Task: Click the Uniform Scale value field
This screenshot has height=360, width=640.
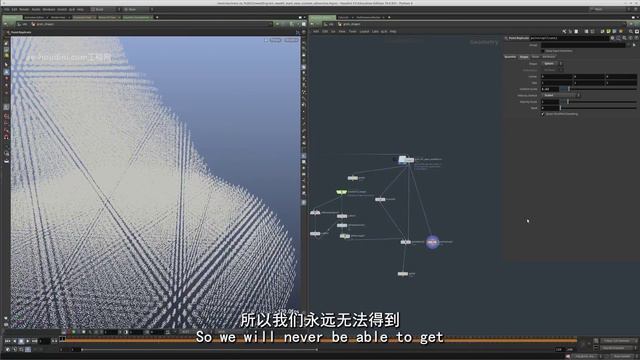Action: tap(550, 89)
